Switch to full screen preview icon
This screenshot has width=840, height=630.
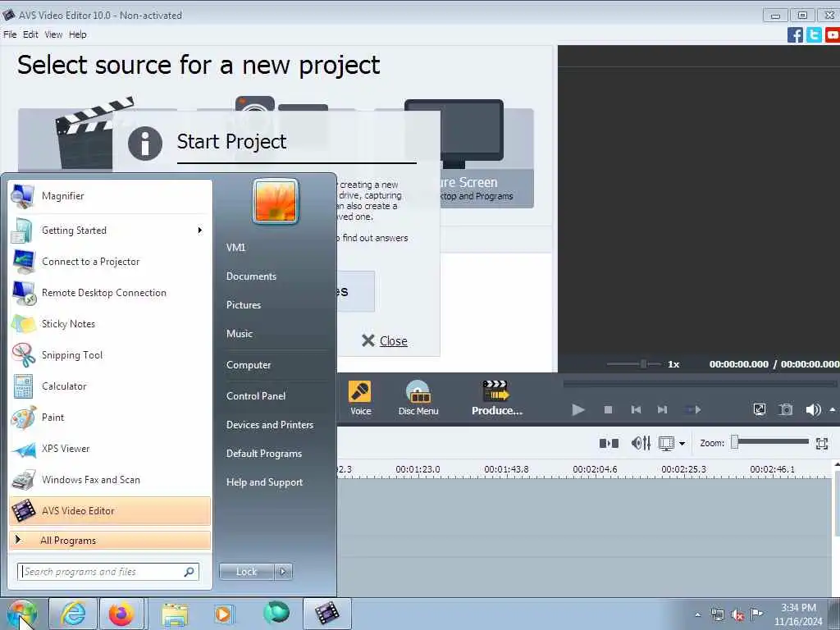[x=759, y=410]
